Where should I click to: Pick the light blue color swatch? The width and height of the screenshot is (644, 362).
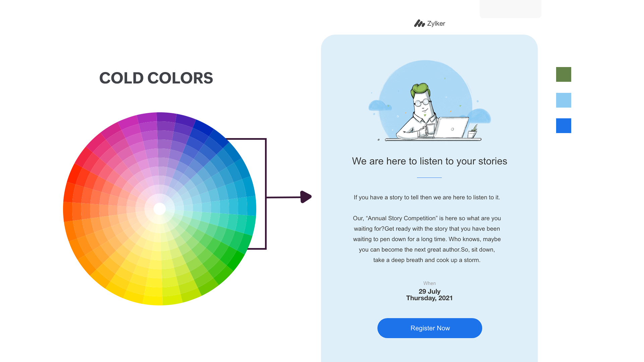point(563,100)
